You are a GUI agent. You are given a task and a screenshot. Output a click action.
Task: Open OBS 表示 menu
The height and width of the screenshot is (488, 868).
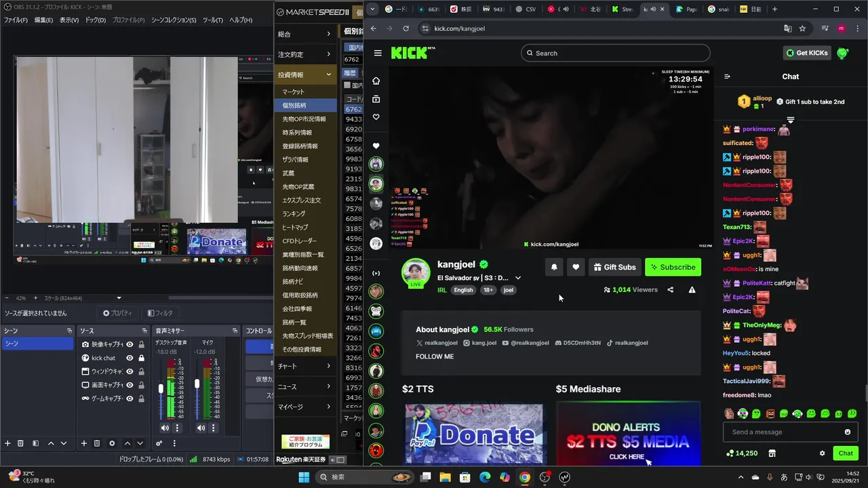[69, 20]
